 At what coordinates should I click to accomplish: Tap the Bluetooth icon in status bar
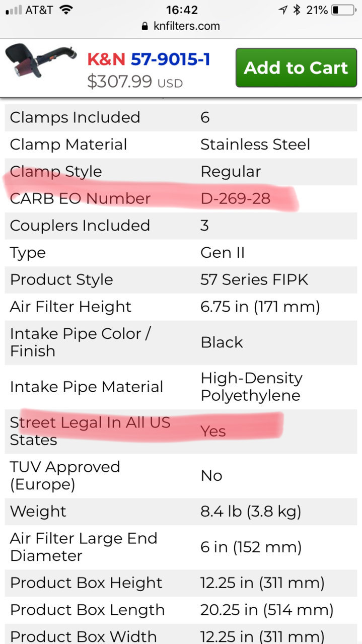click(297, 10)
